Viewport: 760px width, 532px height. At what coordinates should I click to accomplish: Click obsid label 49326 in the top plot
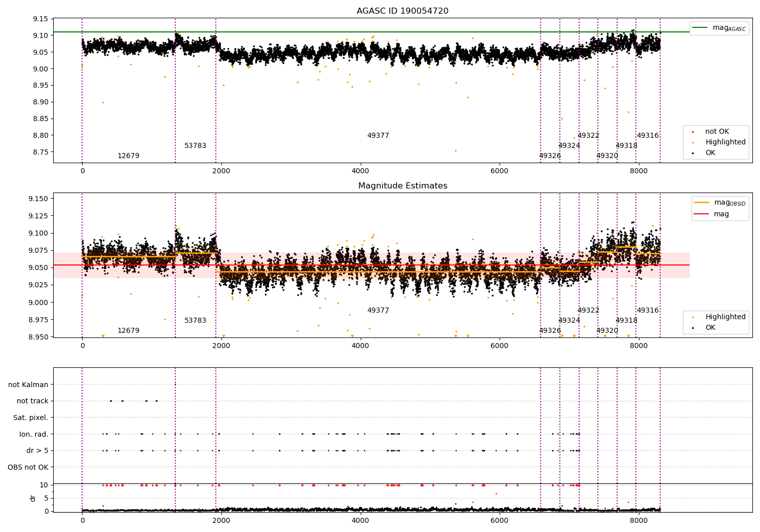click(550, 156)
